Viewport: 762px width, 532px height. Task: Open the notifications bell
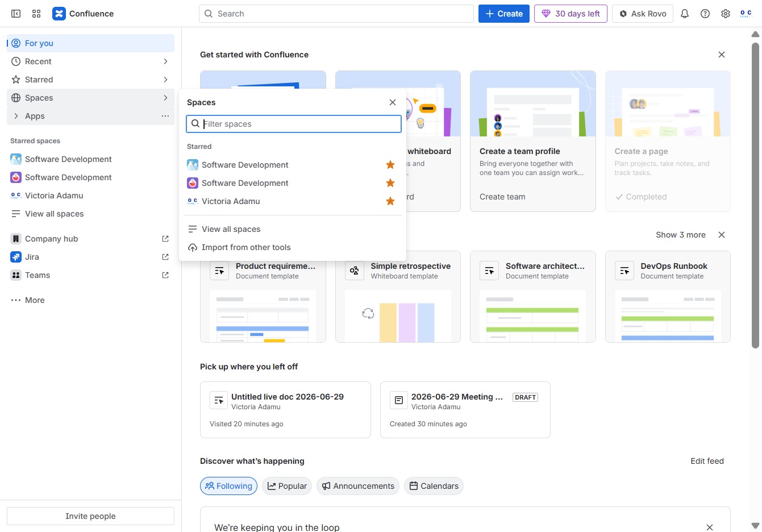tap(685, 14)
